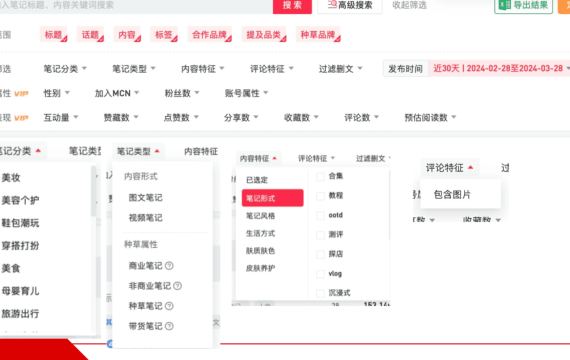The width and height of the screenshot is (570, 360).
Task: Toggle the 标题 search scope tag
Action: click(53, 35)
